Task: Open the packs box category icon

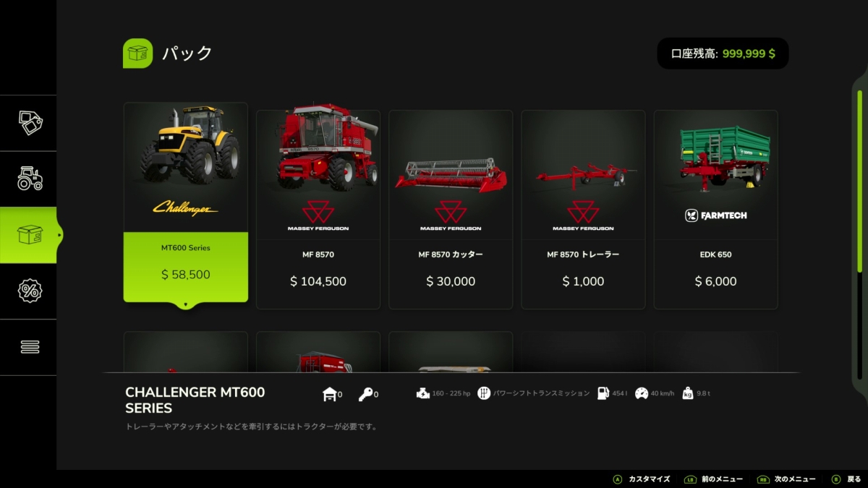Action: [30, 235]
